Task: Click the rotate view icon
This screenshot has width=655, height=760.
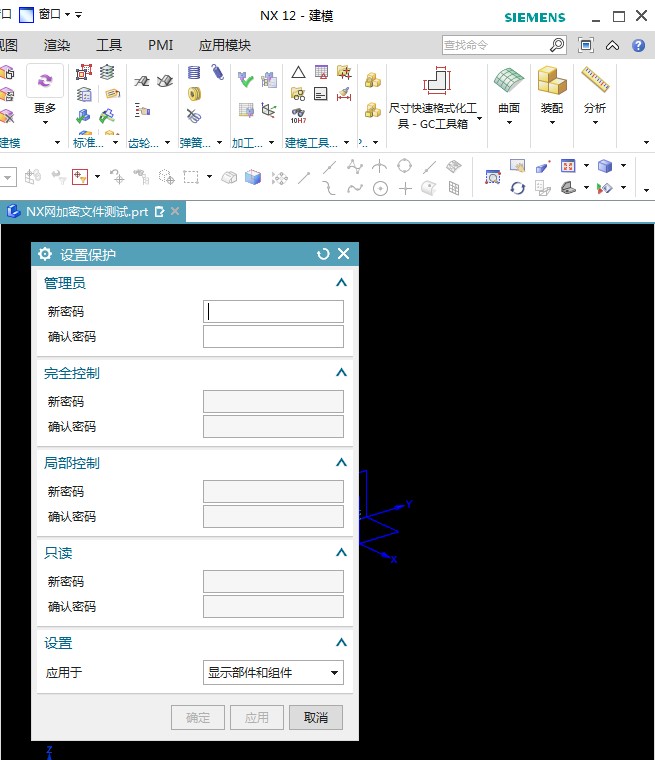Action: pyautogui.click(x=518, y=188)
